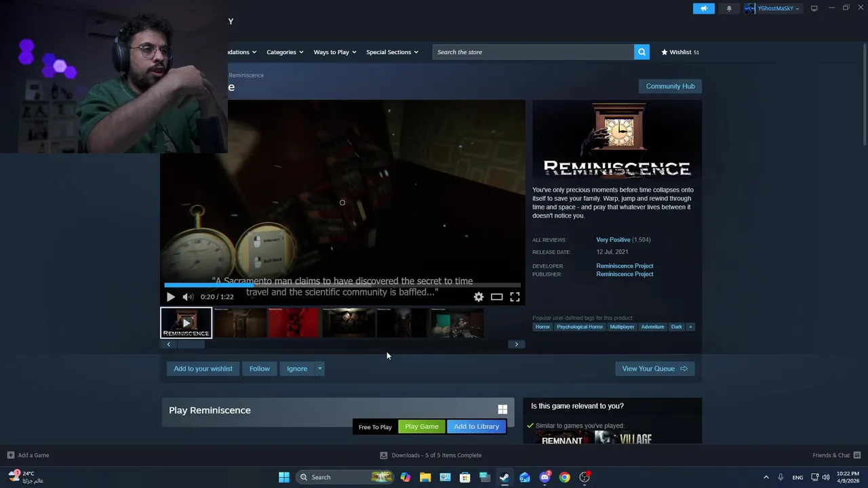
Task: Click the Windows platform icon in Play Reminiscence
Action: click(502, 409)
